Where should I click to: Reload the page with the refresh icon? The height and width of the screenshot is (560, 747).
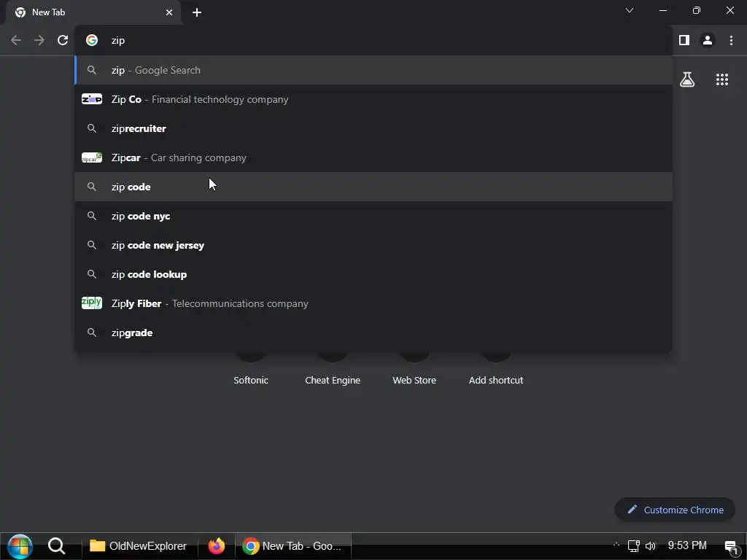[63, 41]
